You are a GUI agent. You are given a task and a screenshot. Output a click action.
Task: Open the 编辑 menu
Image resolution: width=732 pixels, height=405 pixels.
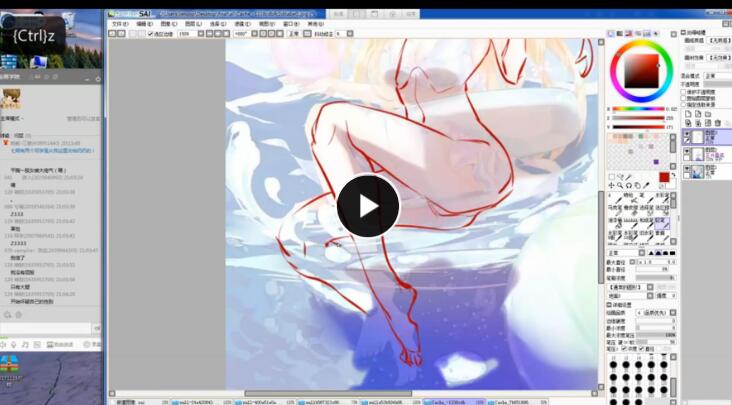[145, 23]
